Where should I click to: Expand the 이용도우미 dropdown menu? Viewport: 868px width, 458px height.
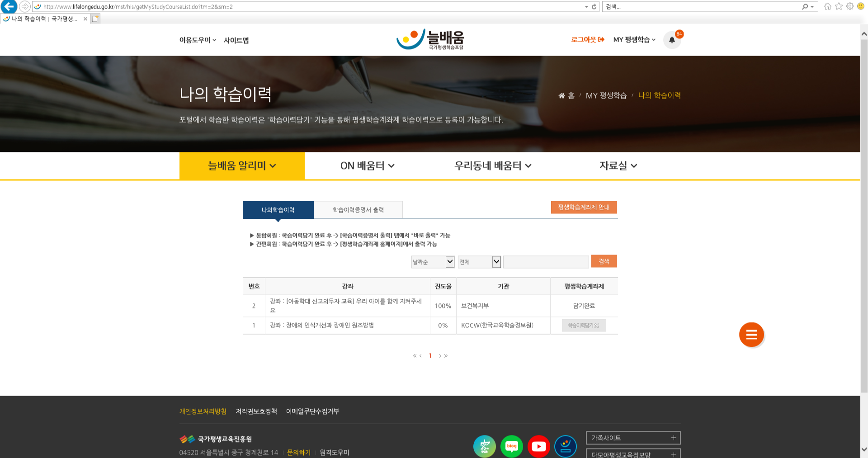pos(198,40)
